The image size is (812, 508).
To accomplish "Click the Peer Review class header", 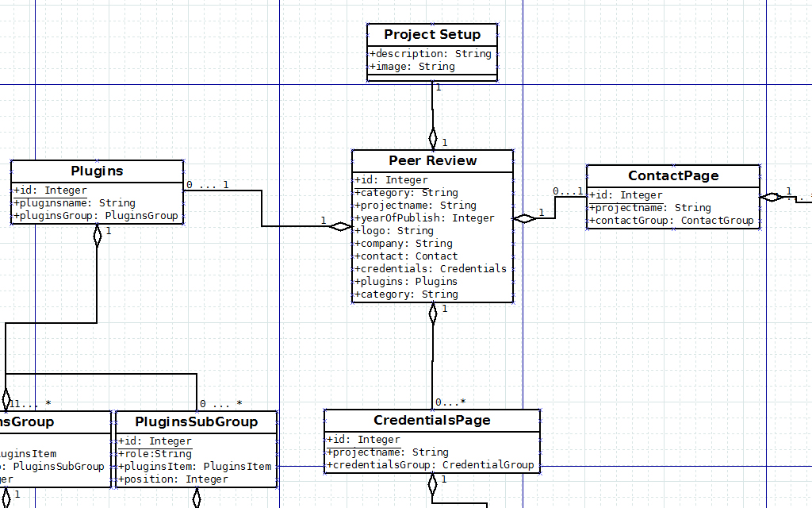I will point(432,160).
